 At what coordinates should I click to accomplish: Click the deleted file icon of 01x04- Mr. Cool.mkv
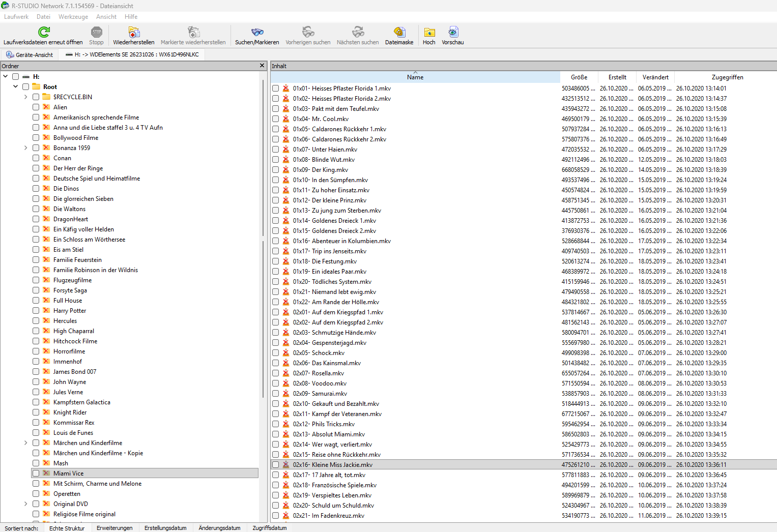tap(286, 119)
